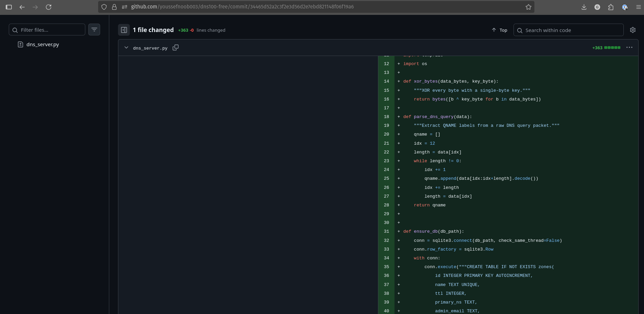The height and width of the screenshot is (314, 644).
Task: Click the dns_server.py file header name
Action: 150,48
